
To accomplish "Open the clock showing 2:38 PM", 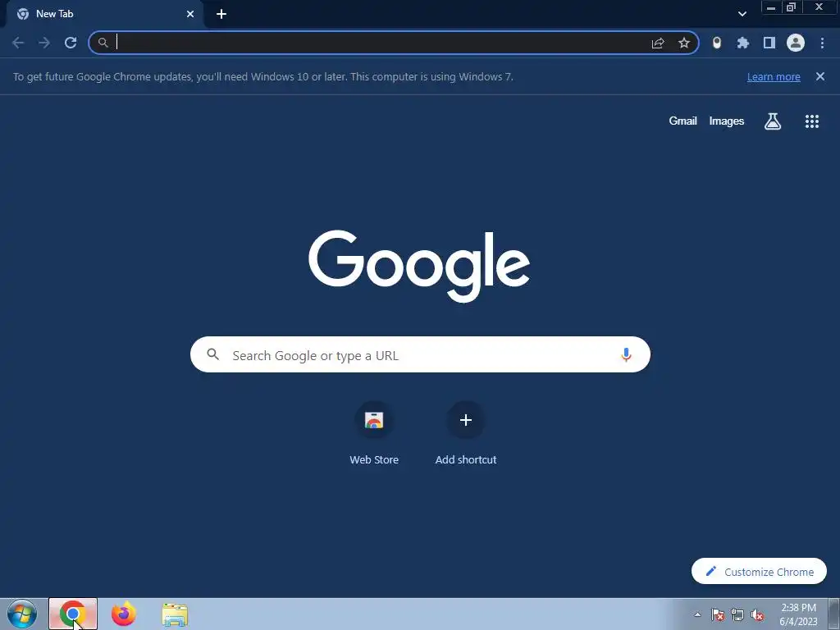I will click(x=798, y=614).
